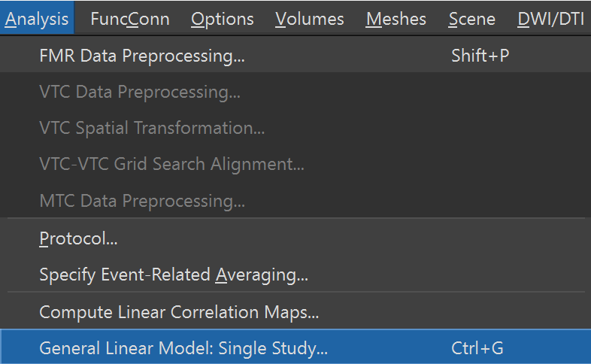Open the Scene menu

click(x=472, y=19)
